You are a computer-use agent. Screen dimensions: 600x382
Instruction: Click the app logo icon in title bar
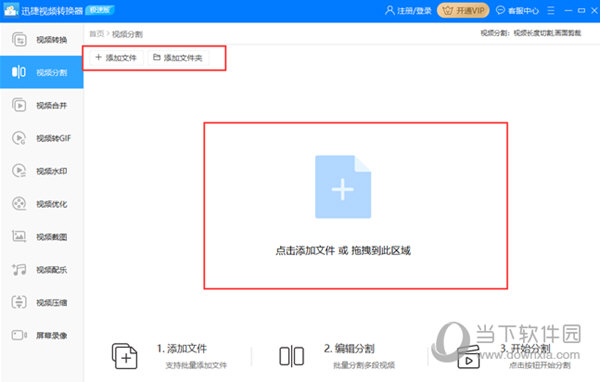[10, 10]
